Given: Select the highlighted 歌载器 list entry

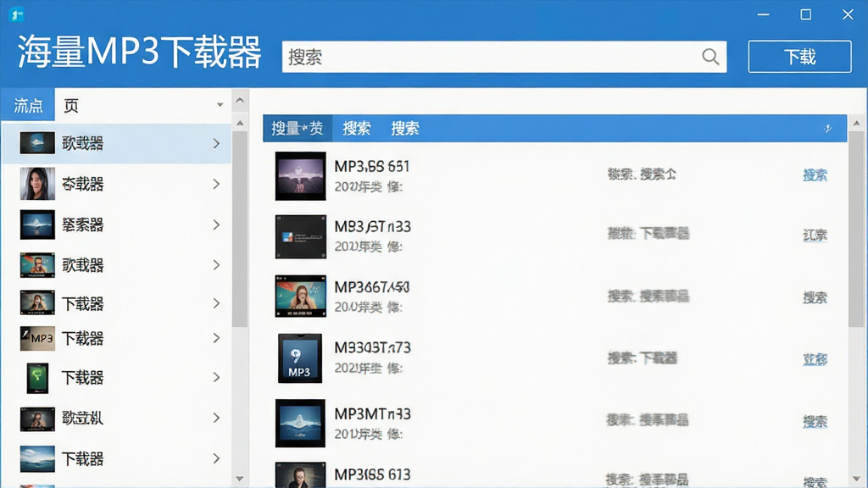Looking at the screenshot, I should click(x=116, y=144).
